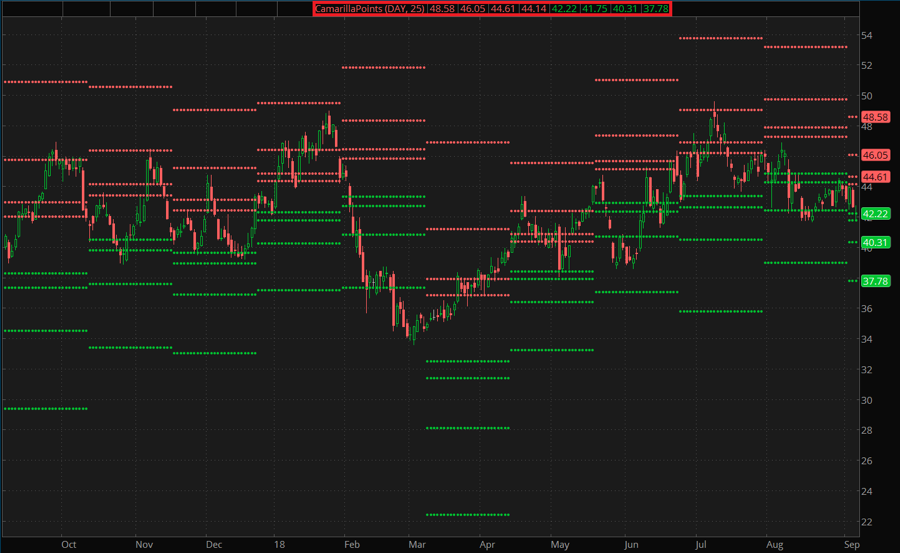Click the green 37.78 price axis bubble
The width and height of the screenshot is (900, 553).
tap(875, 281)
